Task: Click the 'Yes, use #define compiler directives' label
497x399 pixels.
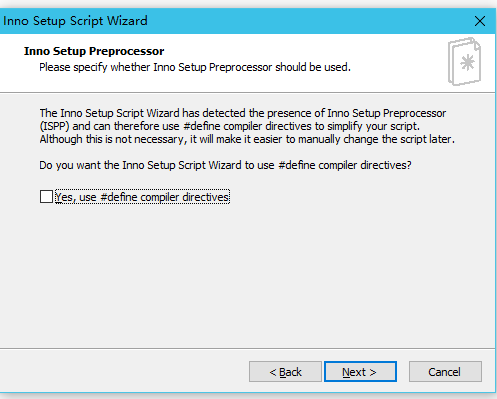Action: pyautogui.click(x=142, y=197)
